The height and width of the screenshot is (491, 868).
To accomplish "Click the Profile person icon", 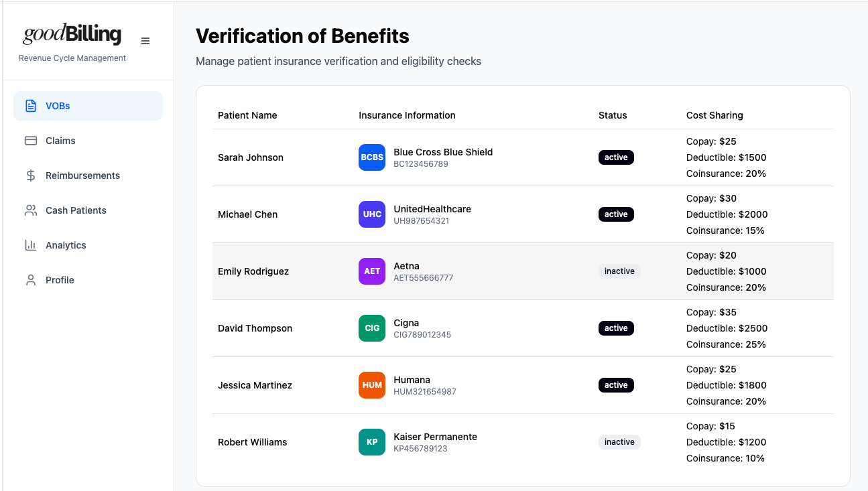I will [31, 280].
